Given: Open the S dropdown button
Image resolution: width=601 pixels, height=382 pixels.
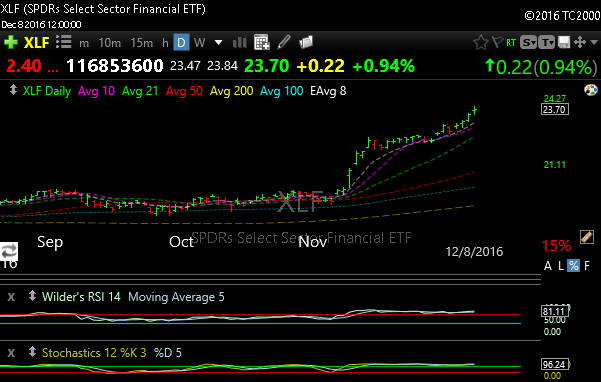Looking at the screenshot, I should [529, 43].
